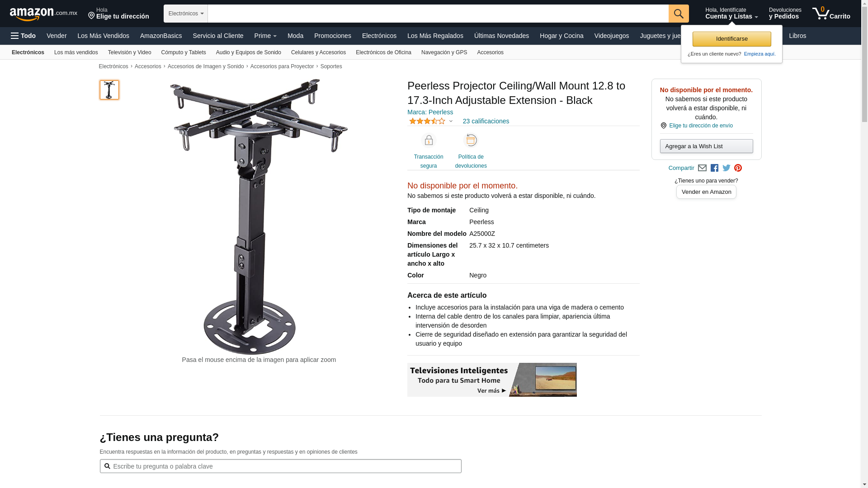Viewport: 868px width, 488px height.
Task: Share product on Pinterest icon
Action: point(738,168)
